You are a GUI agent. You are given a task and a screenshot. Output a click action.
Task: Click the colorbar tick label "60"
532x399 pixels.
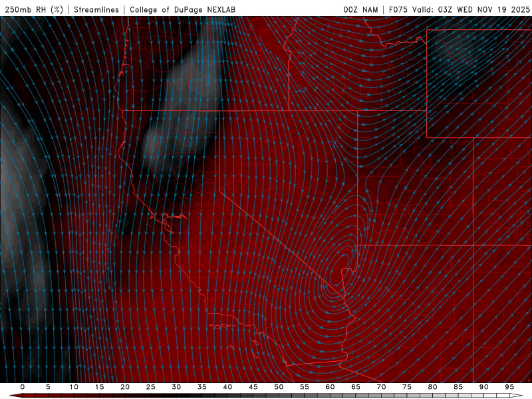[330, 387]
